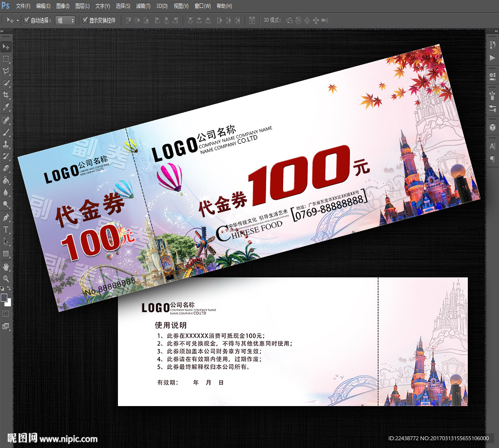Open the screen mode switcher

tap(6, 326)
